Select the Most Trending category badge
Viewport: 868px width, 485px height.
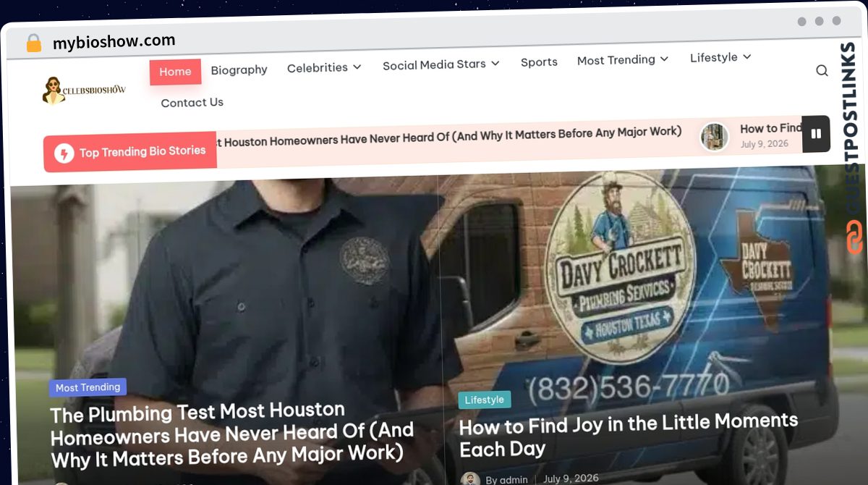[x=88, y=387]
